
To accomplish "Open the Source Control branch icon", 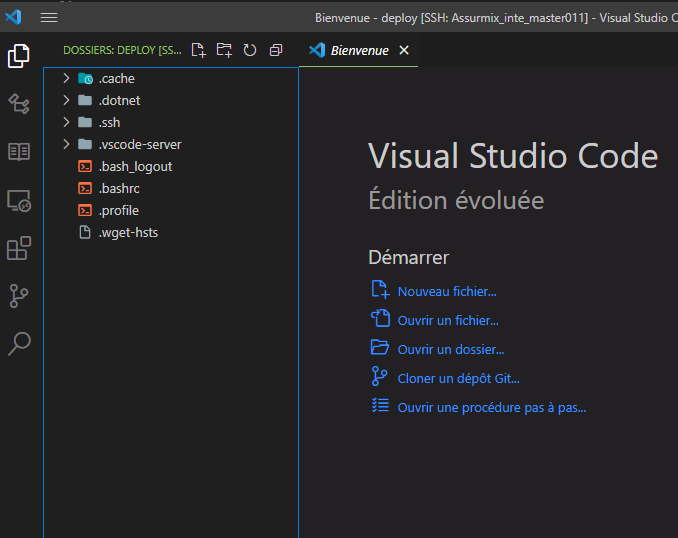I will click(x=19, y=296).
